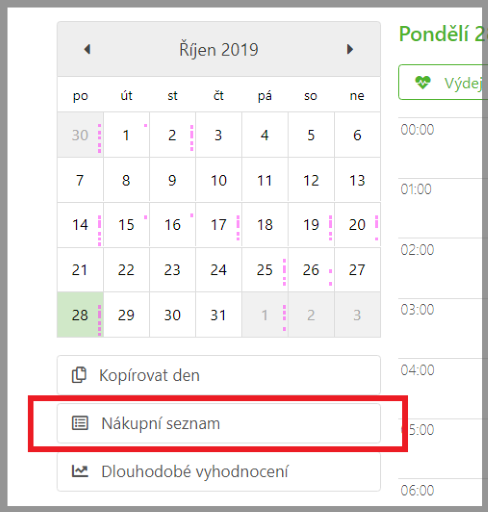The image size is (488, 512).
Task: Pick greyed-out day 3 of next month
Action: pyautogui.click(x=357, y=315)
